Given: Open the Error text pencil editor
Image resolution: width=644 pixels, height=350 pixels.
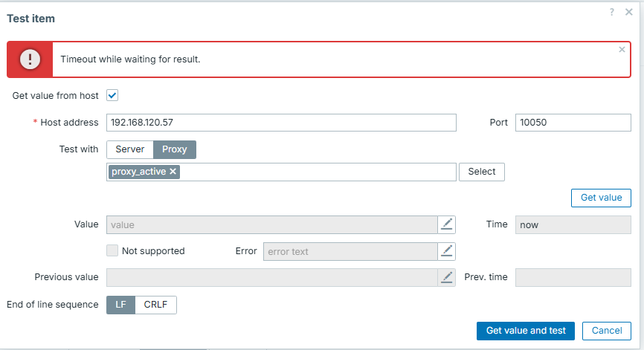Looking at the screenshot, I should pos(446,251).
